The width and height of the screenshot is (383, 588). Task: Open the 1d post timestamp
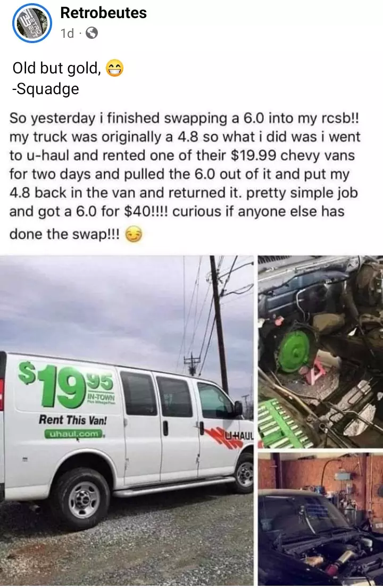coord(68,34)
